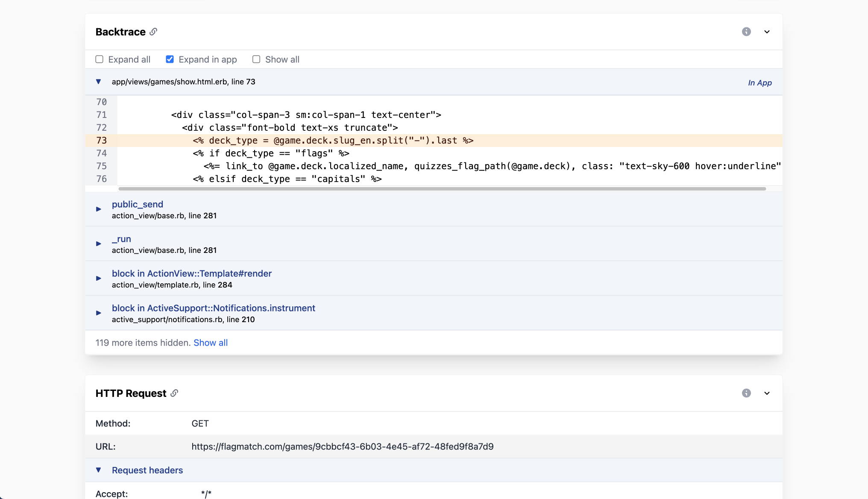Collapse the HTTP Request section chevron
The height and width of the screenshot is (499, 868).
767,393
